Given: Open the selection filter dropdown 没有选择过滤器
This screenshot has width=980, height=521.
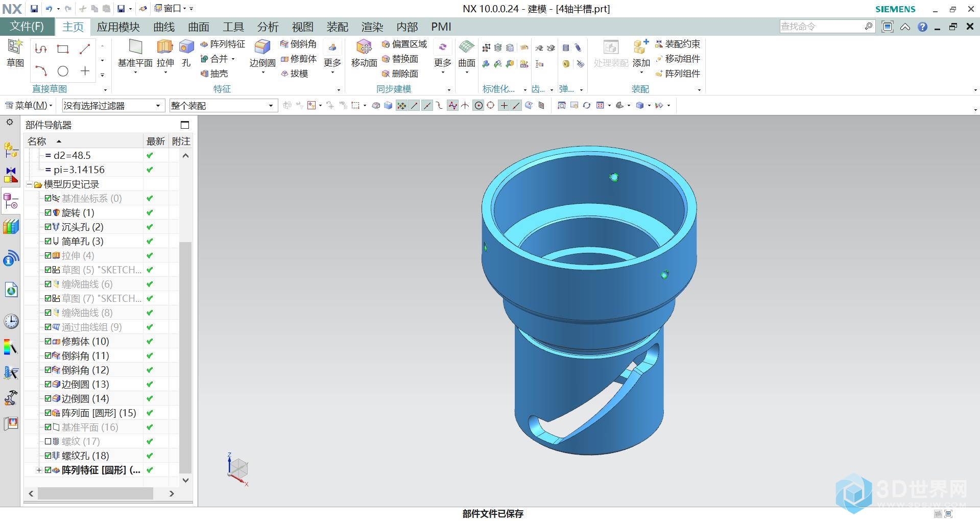Looking at the screenshot, I should (x=113, y=106).
